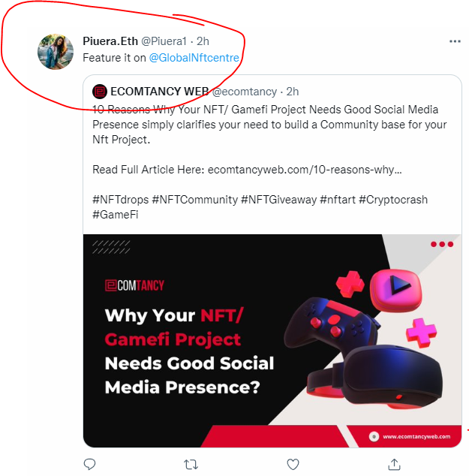
Task: Open the @ecomtancy handle in quoted tweet
Action: [x=245, y=92]
